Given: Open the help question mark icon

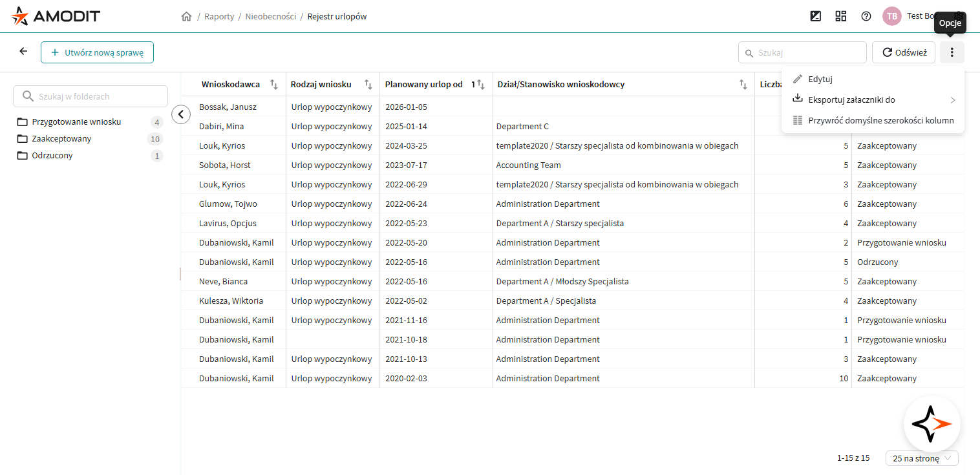Looking at the screenshot, I should pyautogui.click(x=866, y=16).
